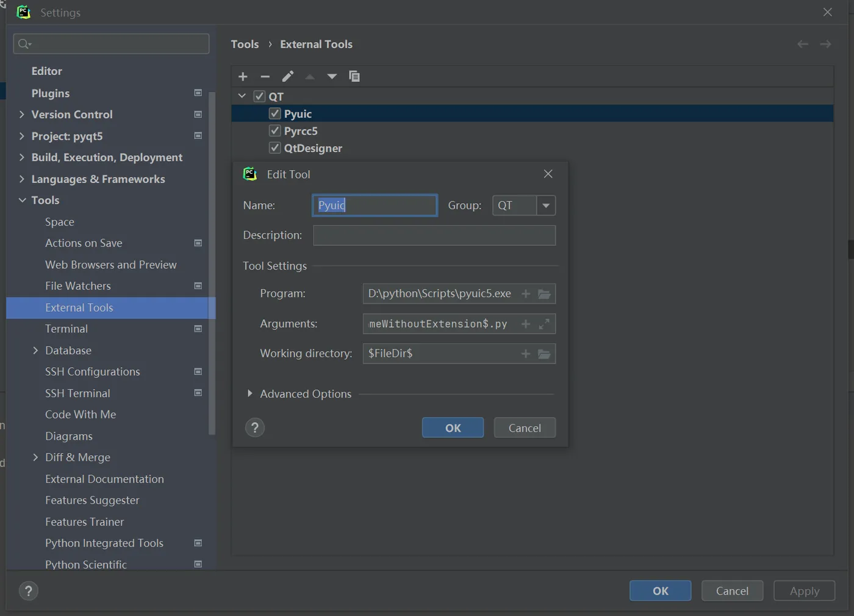Expand Build, Execution, Deployment node
Screen dimensions: 854x616
click(x=22, y=157)
